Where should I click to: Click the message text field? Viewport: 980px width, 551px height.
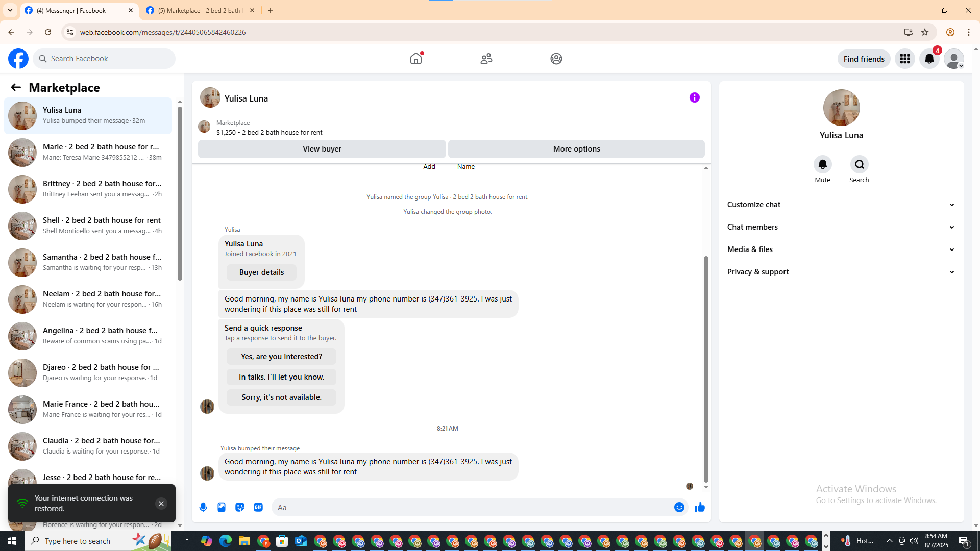(x=472, y=507)
